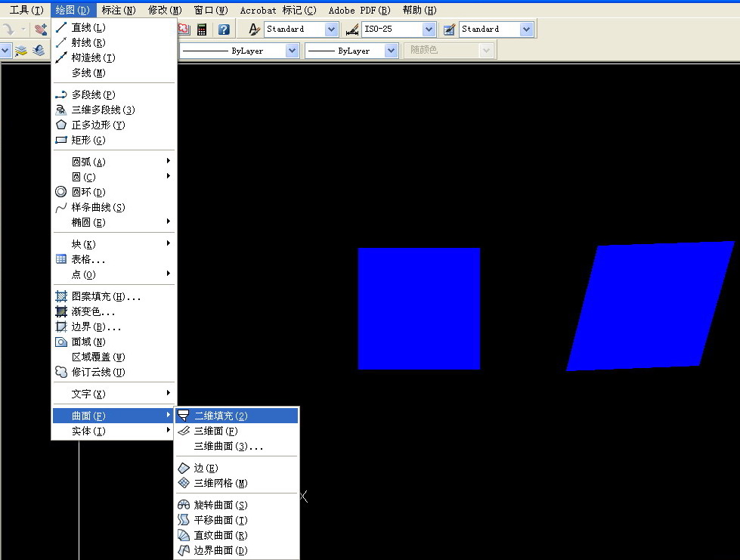Pick 多段线 polyline menu entry
740x560 pixels.
click(113, 94)
